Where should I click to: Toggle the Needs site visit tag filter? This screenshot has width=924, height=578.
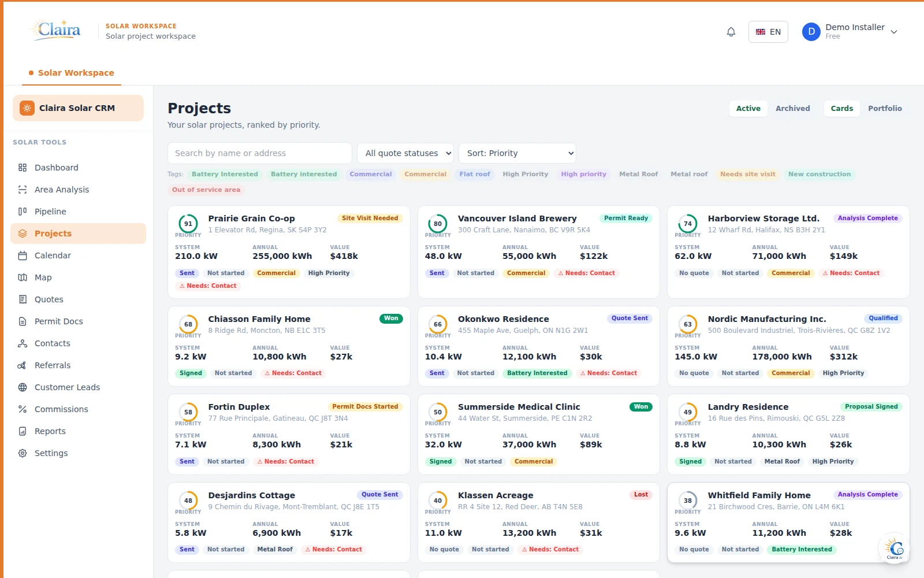(748, 174)
